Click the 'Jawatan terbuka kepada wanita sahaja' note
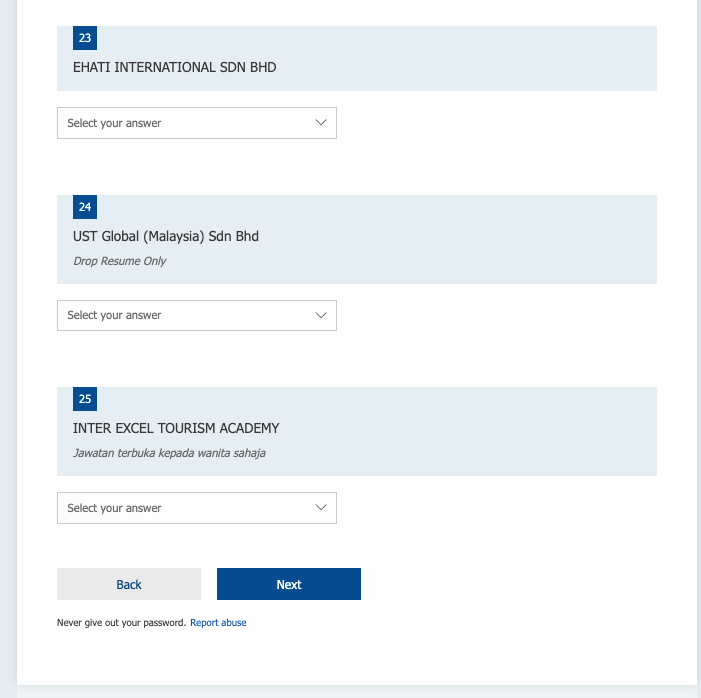701x698 pixels. click(169, 453)
